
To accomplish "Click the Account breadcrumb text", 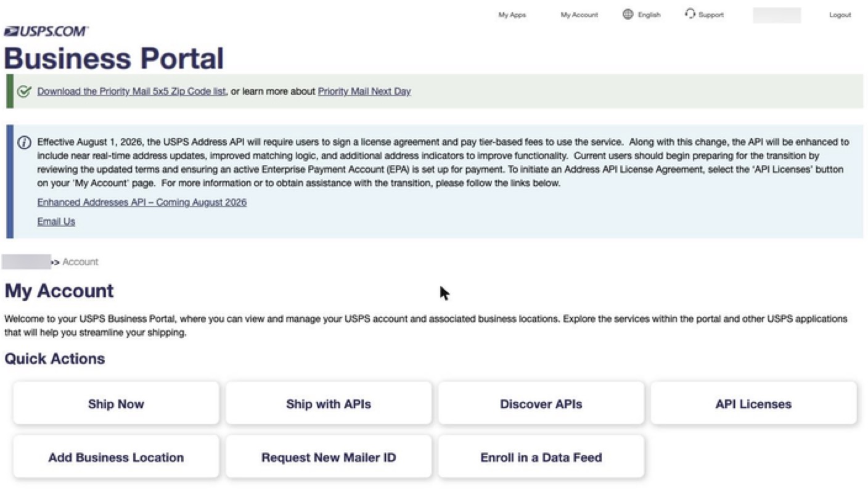I will click(x=80, y=262).
